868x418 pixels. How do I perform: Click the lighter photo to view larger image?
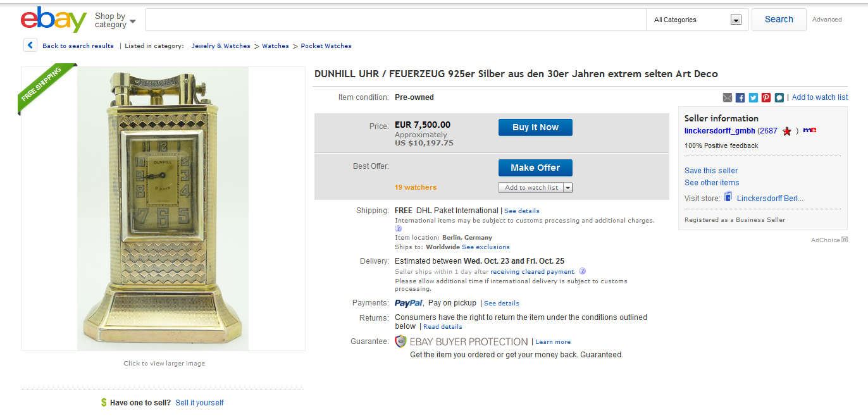163,209
